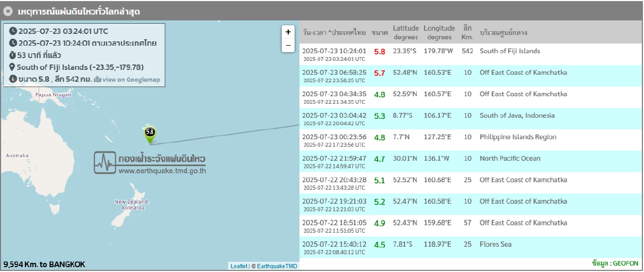Click the GEOFON data source label

click(615, 263)
